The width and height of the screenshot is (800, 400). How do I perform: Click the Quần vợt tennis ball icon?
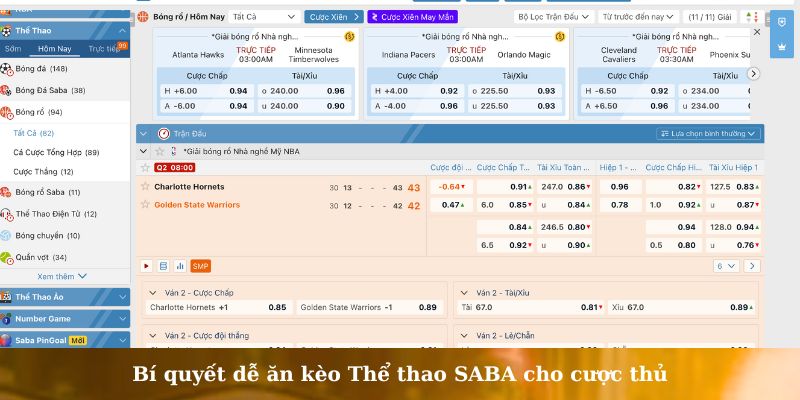[x=6, y=258]
